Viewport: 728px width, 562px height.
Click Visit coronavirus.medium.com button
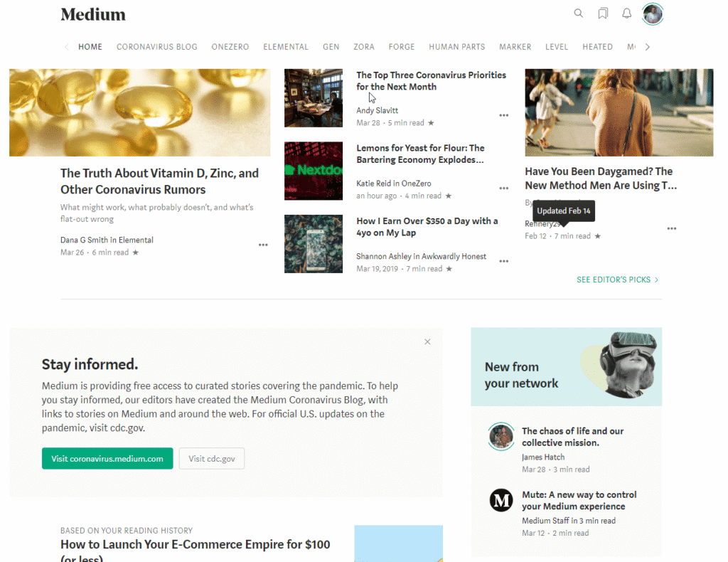[107, 459]
